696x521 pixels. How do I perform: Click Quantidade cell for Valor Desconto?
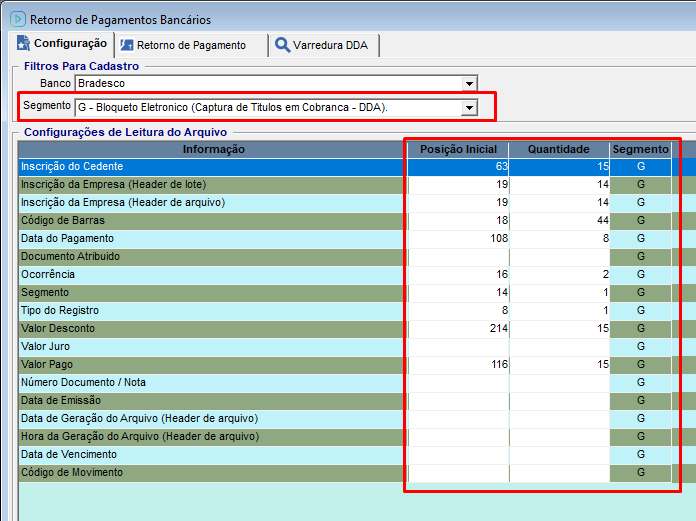(559, 329)
